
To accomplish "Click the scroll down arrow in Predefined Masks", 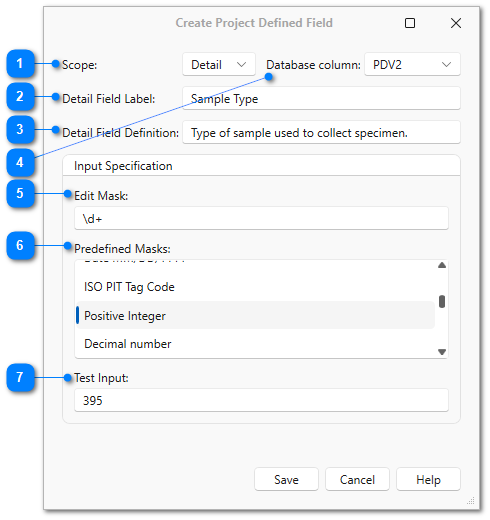I will (442, 352).
